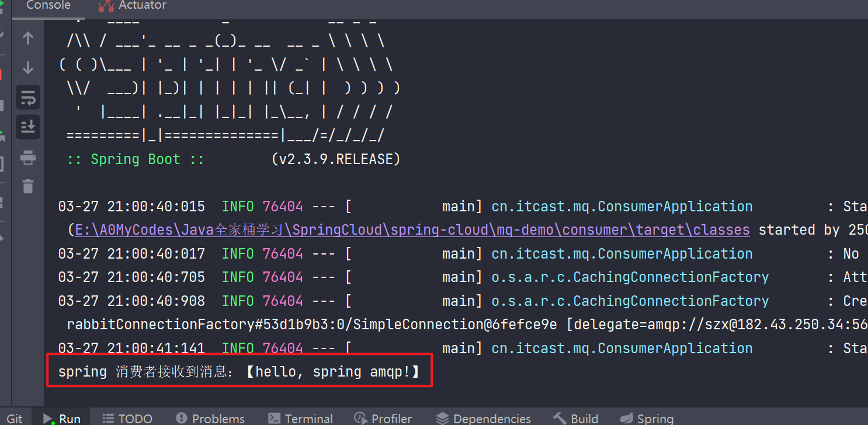Click the 21:00:40:705 CachingConnectionFactory logger name
868x425 pixels.
pyautogui.click(x=630, y=277)
